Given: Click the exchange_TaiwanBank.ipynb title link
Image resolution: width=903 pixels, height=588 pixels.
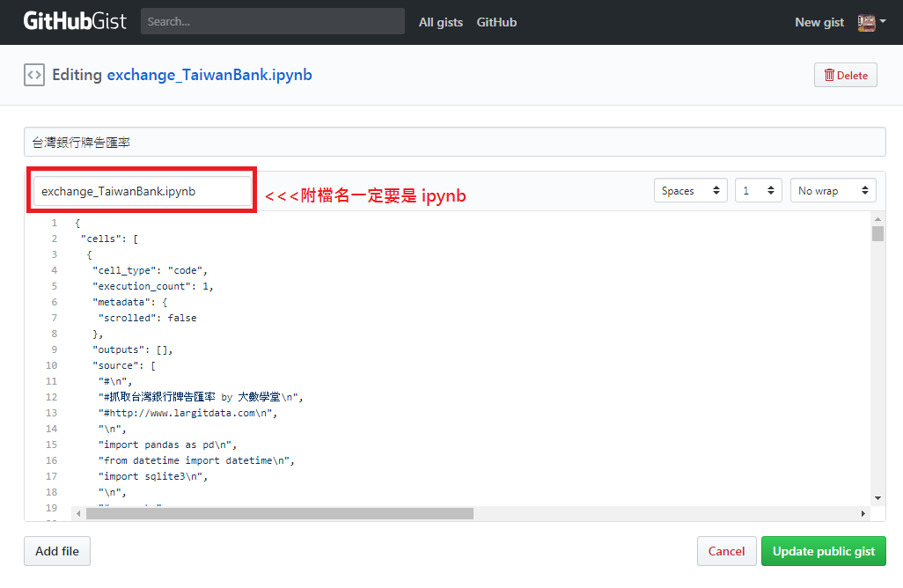Looking at the screenshot, I should (209, 75).
